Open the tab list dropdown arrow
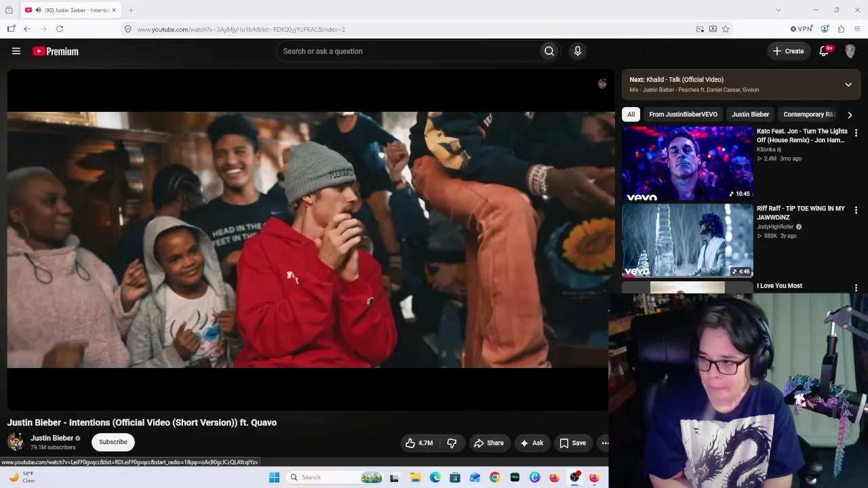The width and height of the screenshot is (868, 488). (778, 10)
